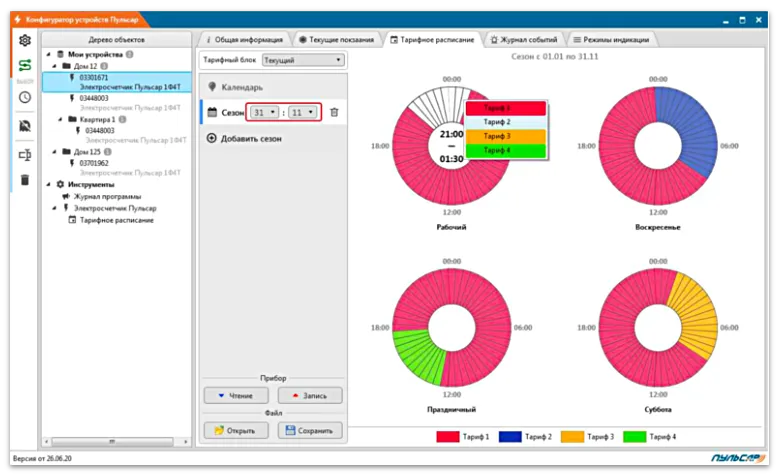Open the season month dropdown showing 11

[303, 113]
